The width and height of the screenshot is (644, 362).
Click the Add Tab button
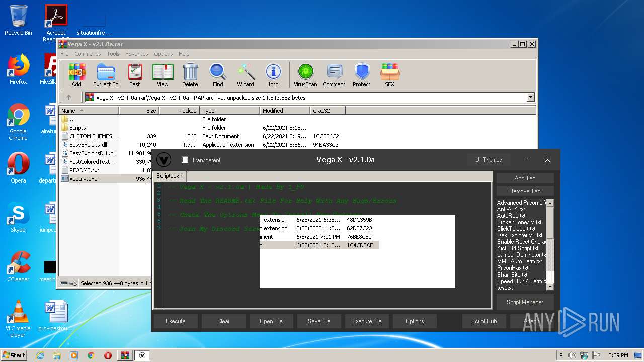click(x=525, y=178)
